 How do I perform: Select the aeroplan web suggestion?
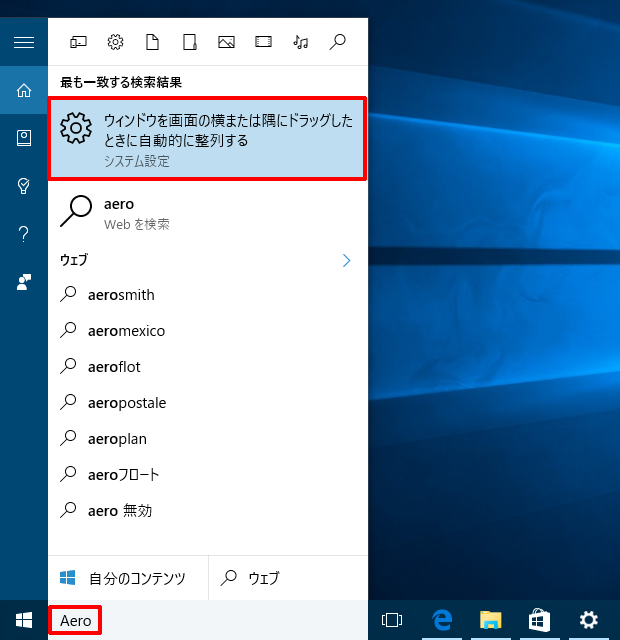[x=207, y=439]
